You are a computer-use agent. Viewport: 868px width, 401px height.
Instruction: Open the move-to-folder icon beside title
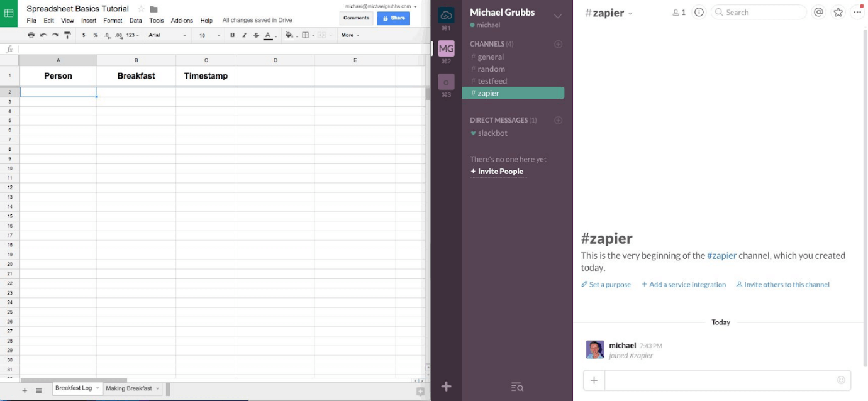tap(153, 9)
